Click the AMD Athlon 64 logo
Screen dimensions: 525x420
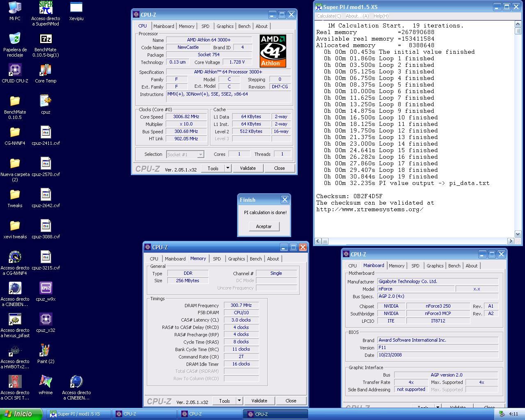[x=273, y=51]
